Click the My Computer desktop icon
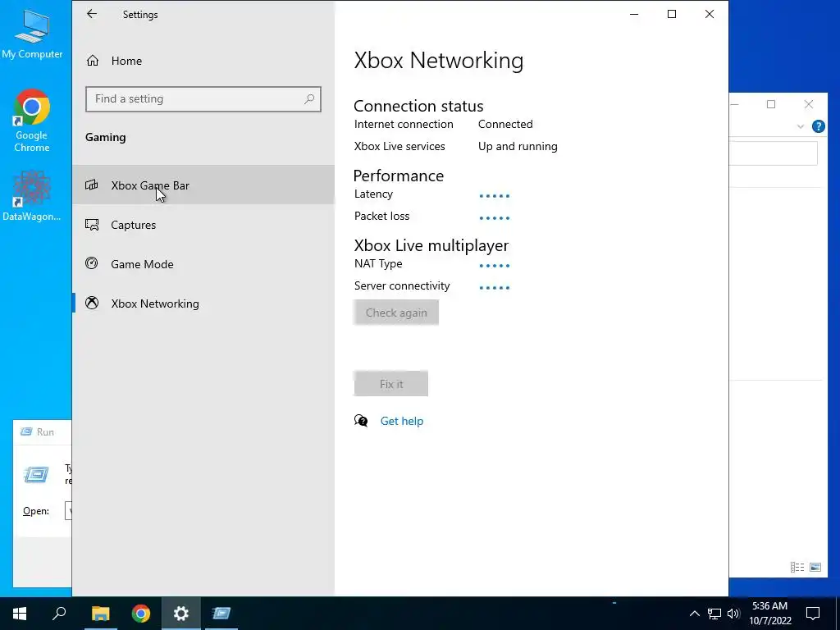 click(x=32, y=33)
